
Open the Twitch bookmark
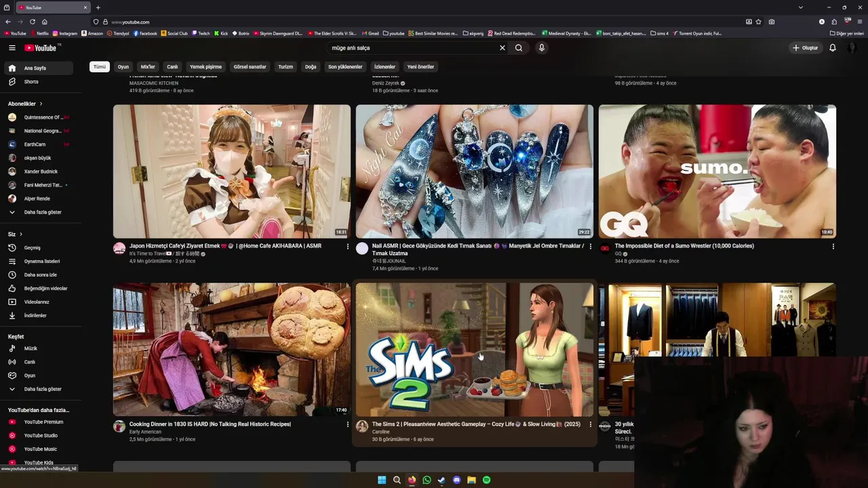(201, 33)
